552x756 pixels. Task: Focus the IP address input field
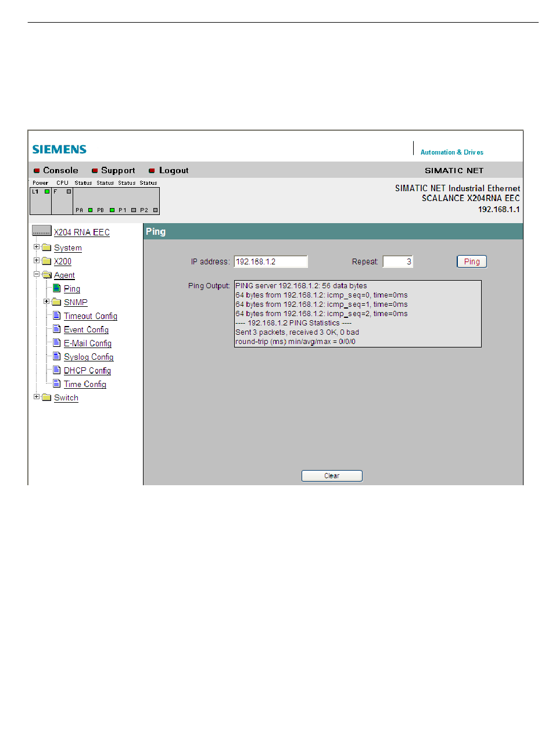click(271, 261)
